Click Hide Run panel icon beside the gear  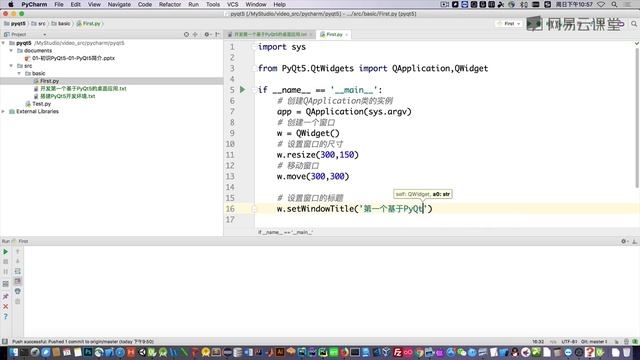pos(634,241)
